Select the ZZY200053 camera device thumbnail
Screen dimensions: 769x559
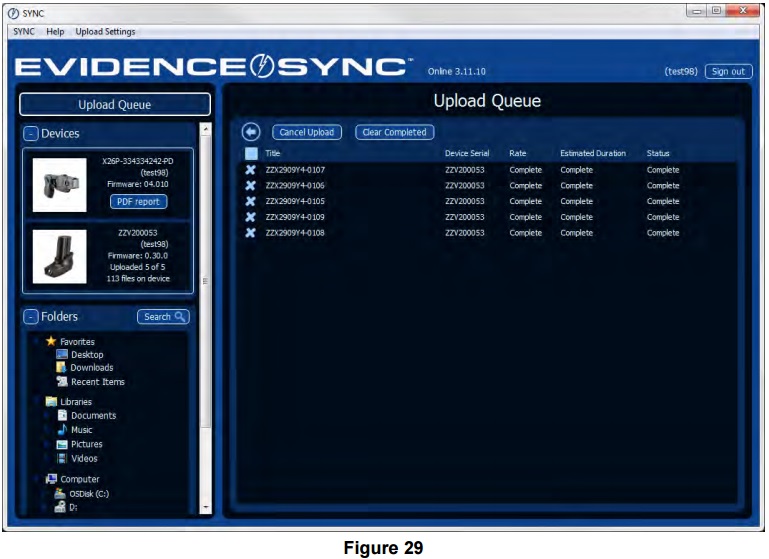point(59,257)
